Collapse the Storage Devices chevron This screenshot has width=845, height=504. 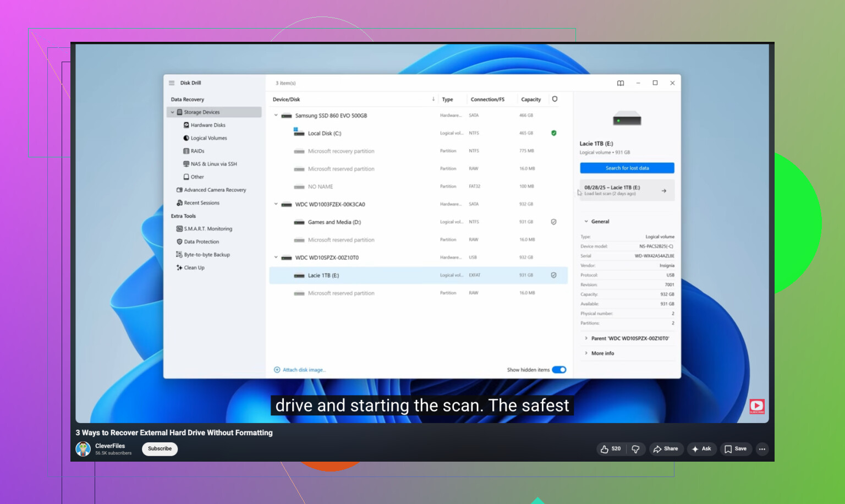pyautogui.click(x=172, y=112)
